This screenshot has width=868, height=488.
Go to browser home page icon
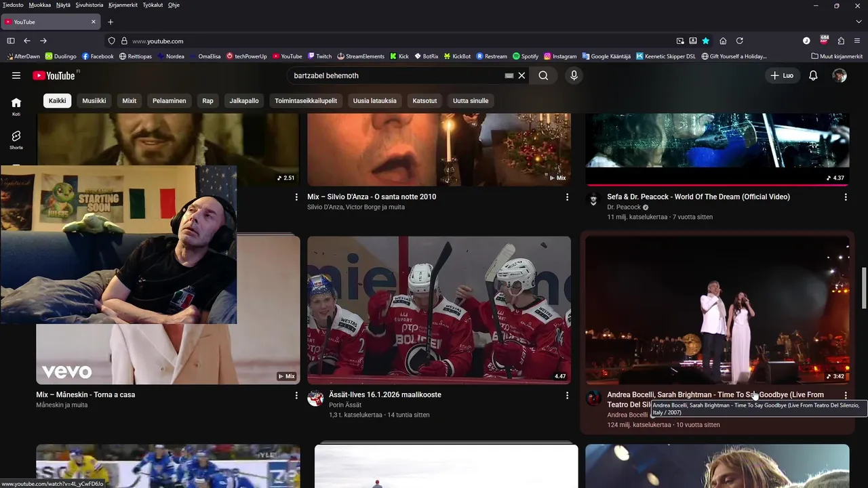tap(723, 41)
